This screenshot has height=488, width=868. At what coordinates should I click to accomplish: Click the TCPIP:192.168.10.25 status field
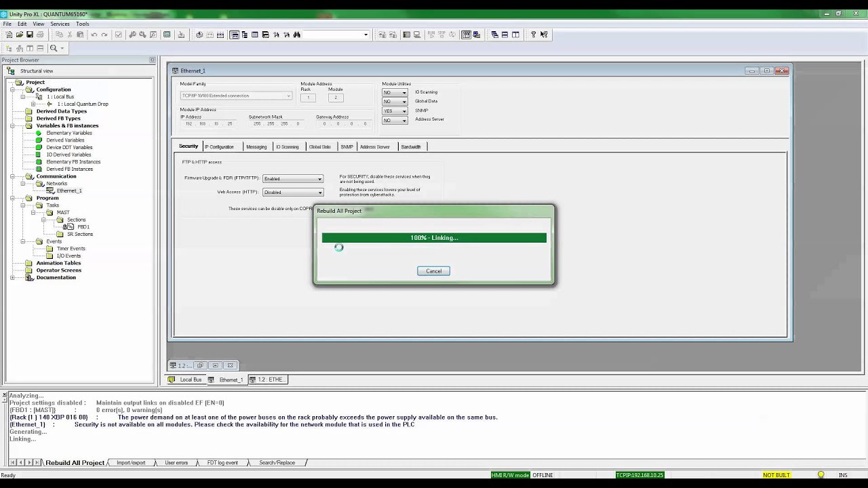(639, 475)
